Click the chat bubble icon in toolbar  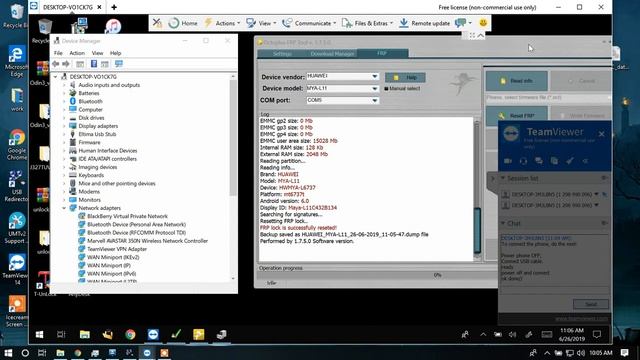(x=460, y=23)
